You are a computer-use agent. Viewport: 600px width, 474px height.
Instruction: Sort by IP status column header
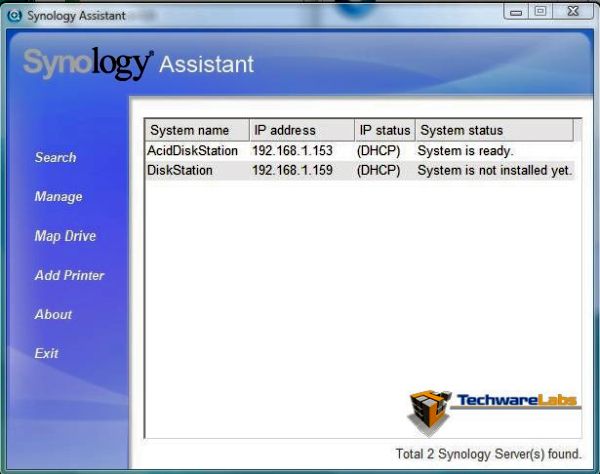(x=385, y=130)
